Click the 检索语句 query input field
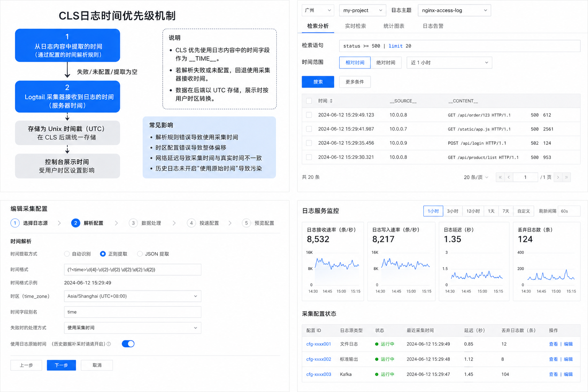 coord(460,46)
